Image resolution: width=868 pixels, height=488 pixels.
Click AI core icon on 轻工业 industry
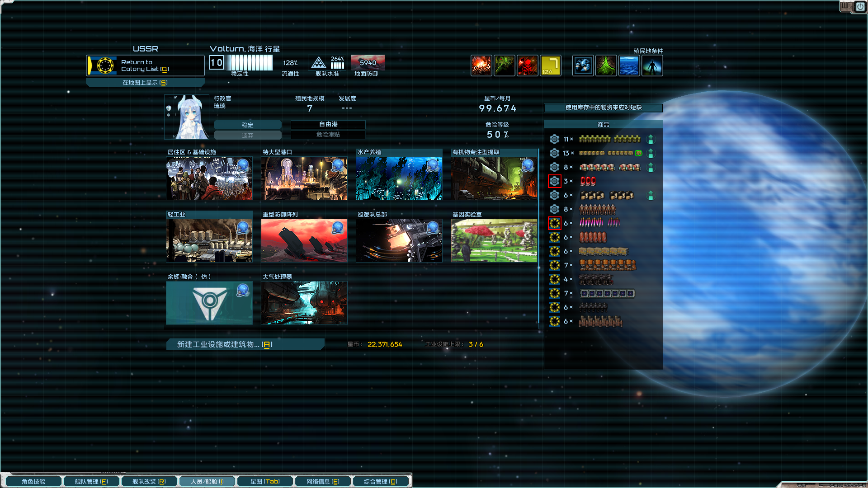pyautogui.click(x=243, y=227)
